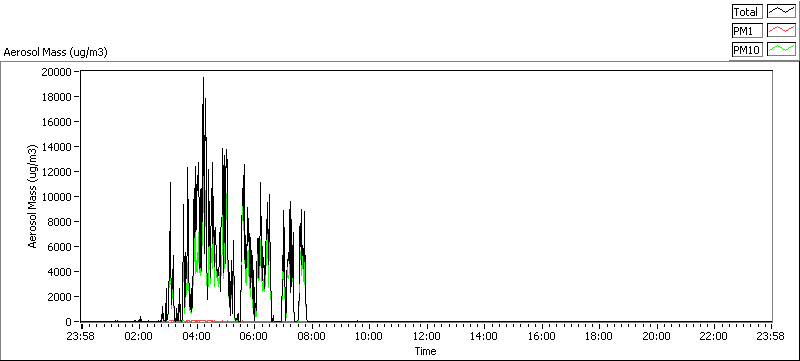Viewport: 800px width, 361px height.
Task: Click the PM10 legend label
Action: [746, 50]
